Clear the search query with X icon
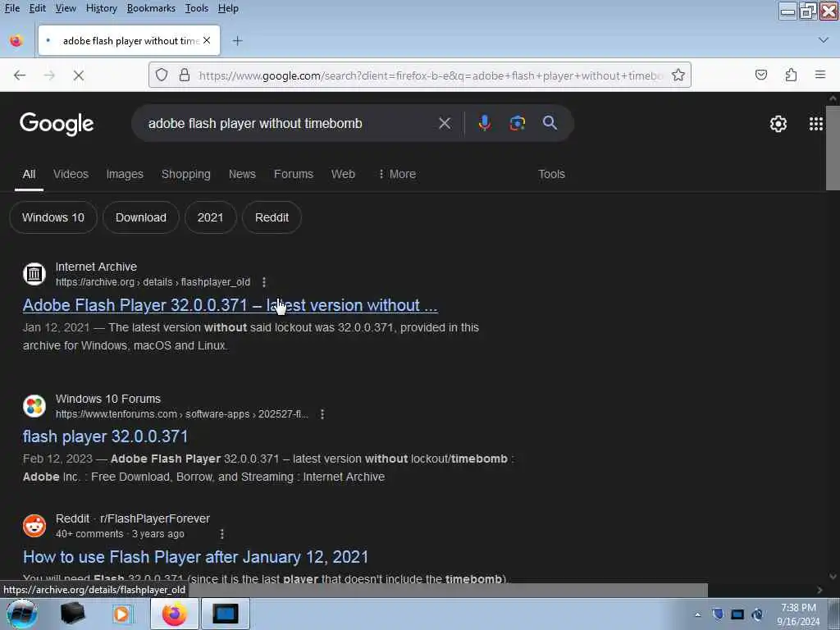Viewport: 840px width, 630px height. tap(445, 123)
